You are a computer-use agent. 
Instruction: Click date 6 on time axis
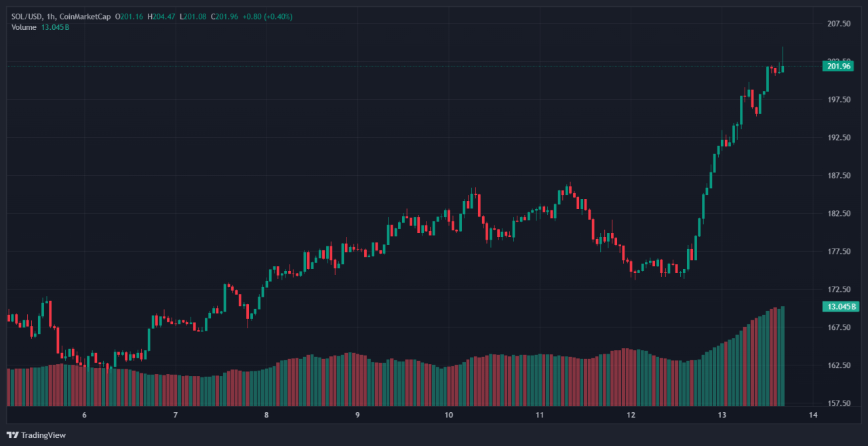click(84, 415)
